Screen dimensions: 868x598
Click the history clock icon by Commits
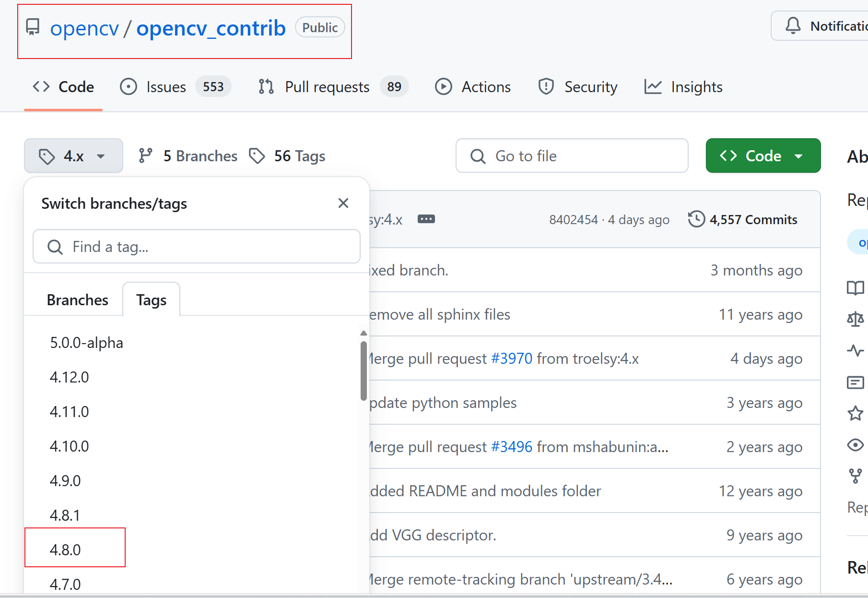coord(696,219)
